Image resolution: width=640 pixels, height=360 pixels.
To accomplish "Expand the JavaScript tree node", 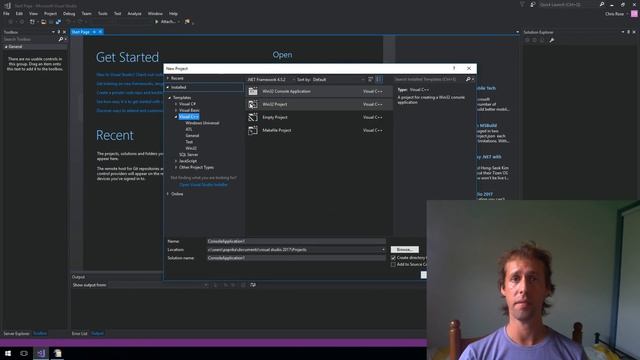I will [x=176, y=161].
